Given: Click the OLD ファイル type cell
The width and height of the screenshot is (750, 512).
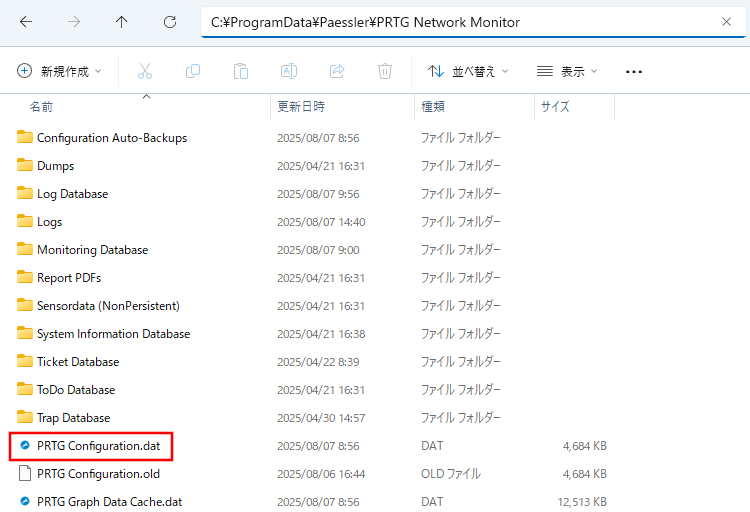Looking at the screenshot, I should [x=451, y=474].
